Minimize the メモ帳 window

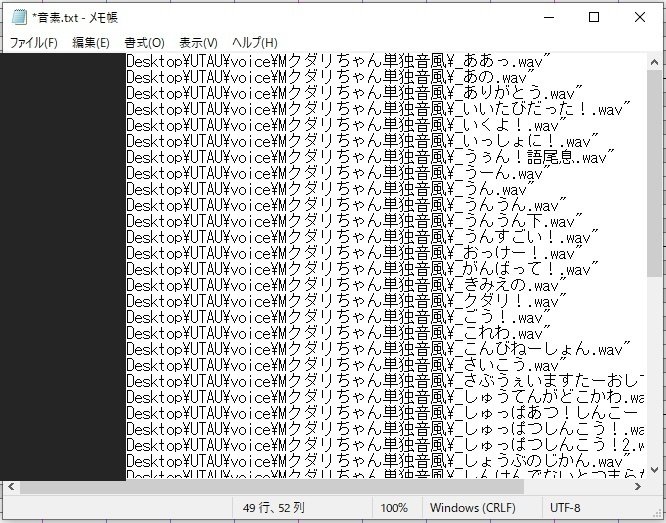[549, 17]
